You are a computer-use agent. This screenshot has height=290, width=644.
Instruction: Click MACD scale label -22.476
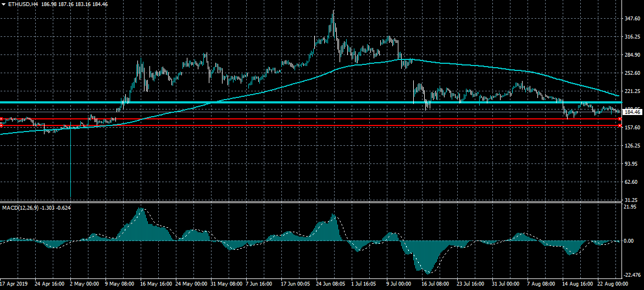tap(632, 275)
